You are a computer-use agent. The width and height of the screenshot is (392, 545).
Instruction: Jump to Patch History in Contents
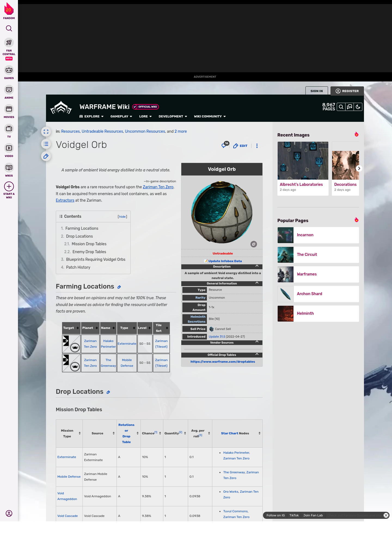point(78,267)
